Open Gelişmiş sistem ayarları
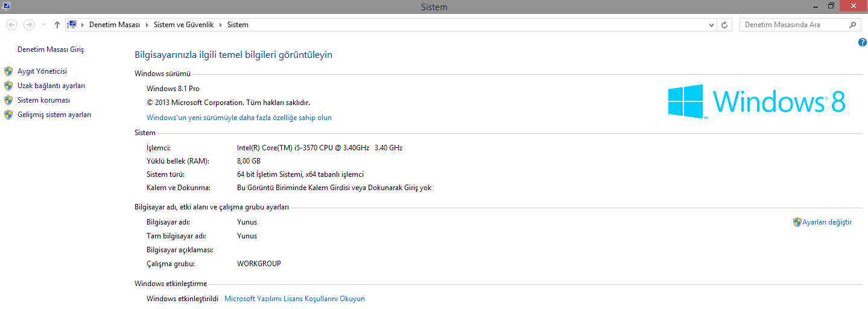This screenshot has height=309, width=868. click(x=54, y=115)
